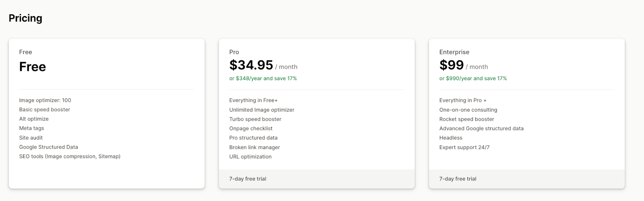Click the $34.95 Pro price
Image resolution: width=644 pixels, height=201 pixels.
251,65
